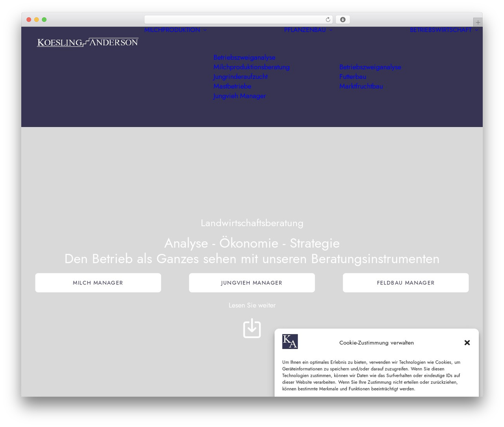Open the Betriebswirtschaft menu
This screenshot has width=504, height=427.
point(441,30)
